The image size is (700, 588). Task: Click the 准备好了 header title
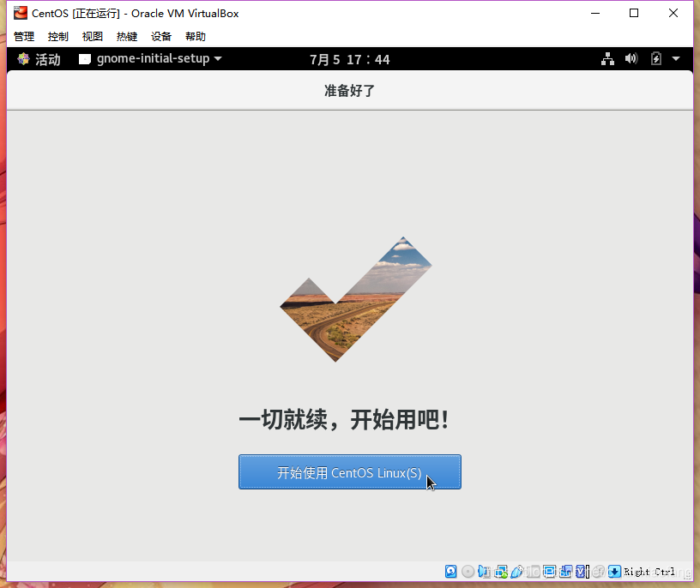[349, 91]
